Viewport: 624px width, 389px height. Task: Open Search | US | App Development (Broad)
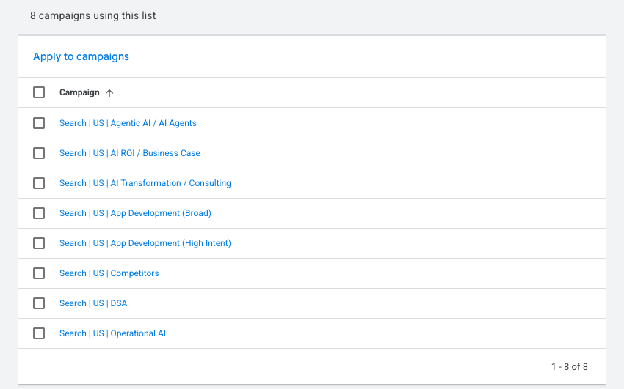(x=135, y=213)
